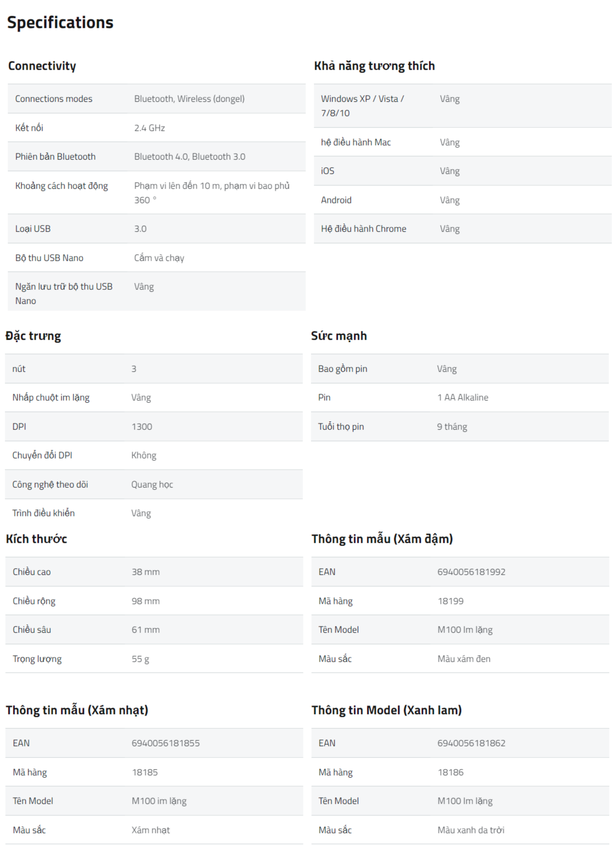Select the Phiên bản Bluetooth label
Viewport: 616px width, 858px height.
click(x=55, y=157)
